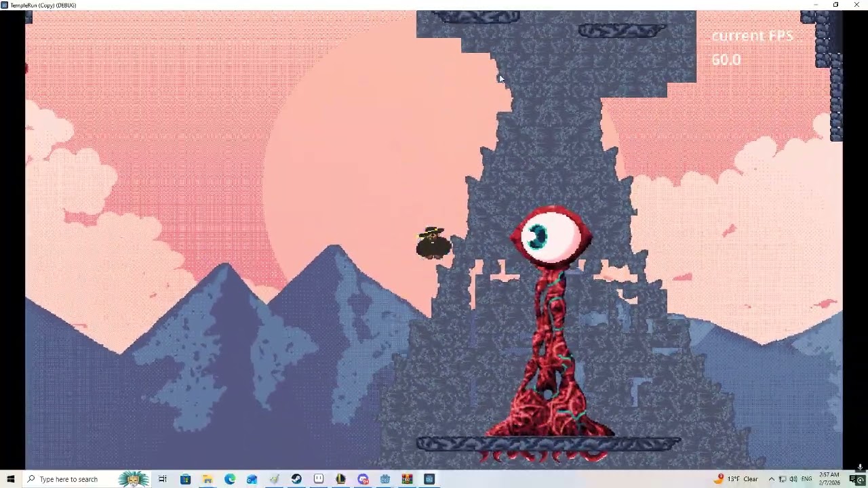Open the Godot editor taskbar icon
This screenshot has height=488, width=868.
[x=385, y=479]
